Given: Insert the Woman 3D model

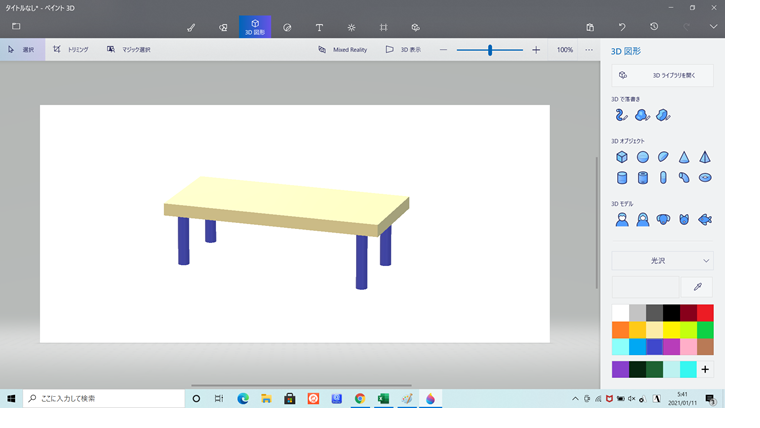Looking at the screenshot, I should 643,220.
